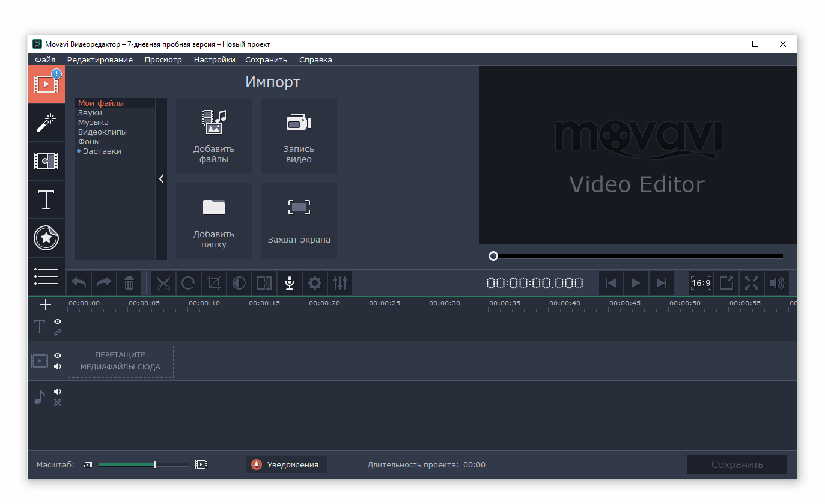The width and height of the screenshot is (825, 504).
Task: Toggle visibility of the video track
Action: 58,356
